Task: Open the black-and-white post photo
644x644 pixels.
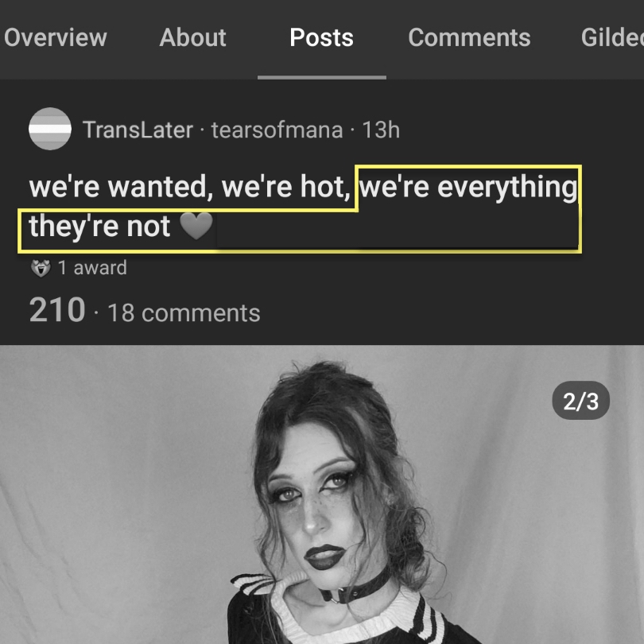Action: point(322,495)
